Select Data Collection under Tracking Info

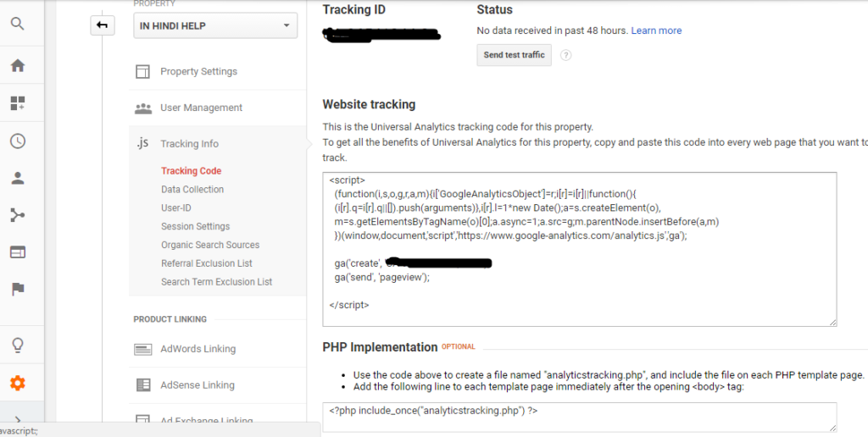click(x=192, y=189)
